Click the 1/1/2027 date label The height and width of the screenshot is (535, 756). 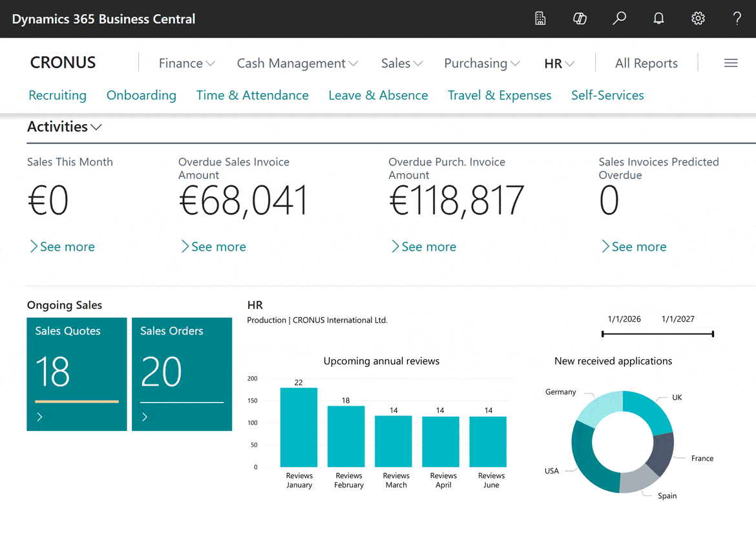[x=678, y=319]
